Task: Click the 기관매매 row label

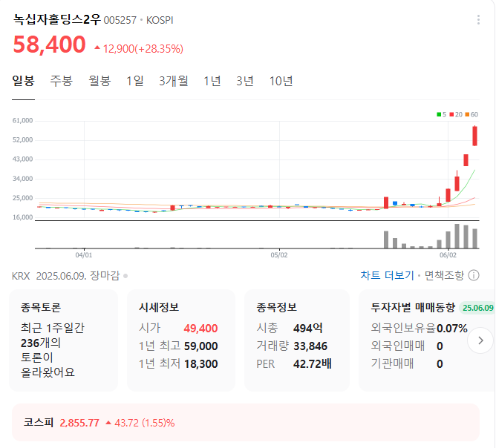Action: [x=392, y=363]
